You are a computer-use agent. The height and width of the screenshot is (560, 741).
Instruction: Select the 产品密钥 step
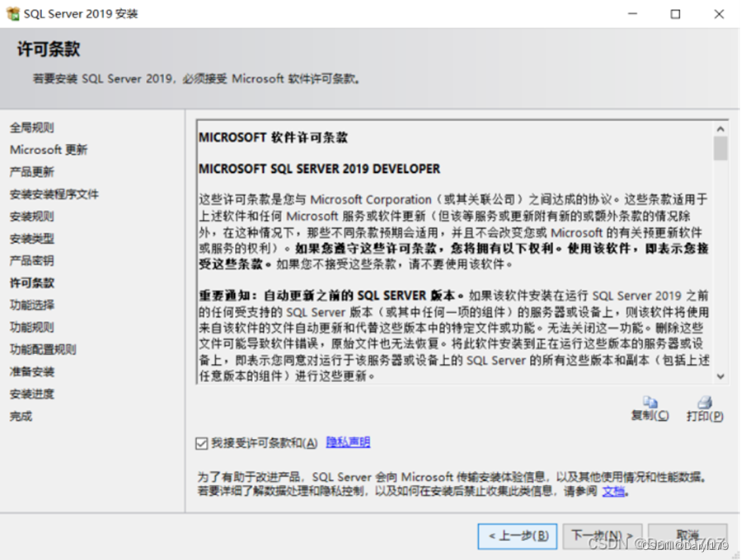32,260
